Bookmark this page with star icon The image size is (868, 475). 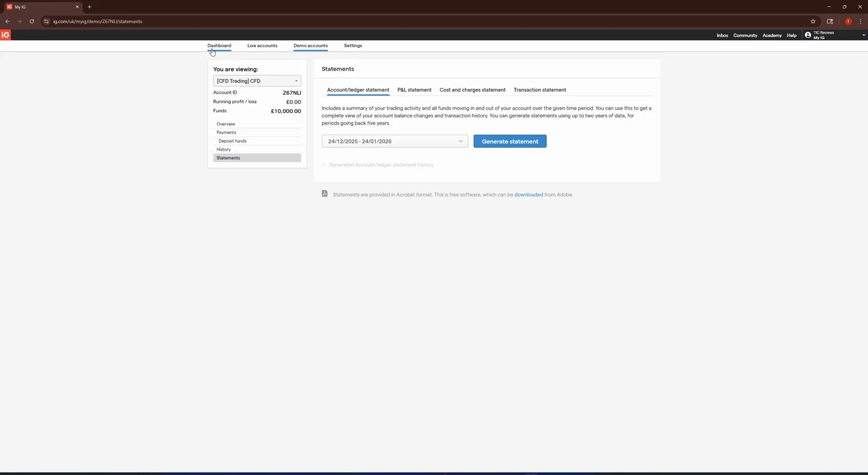(813, 21)
